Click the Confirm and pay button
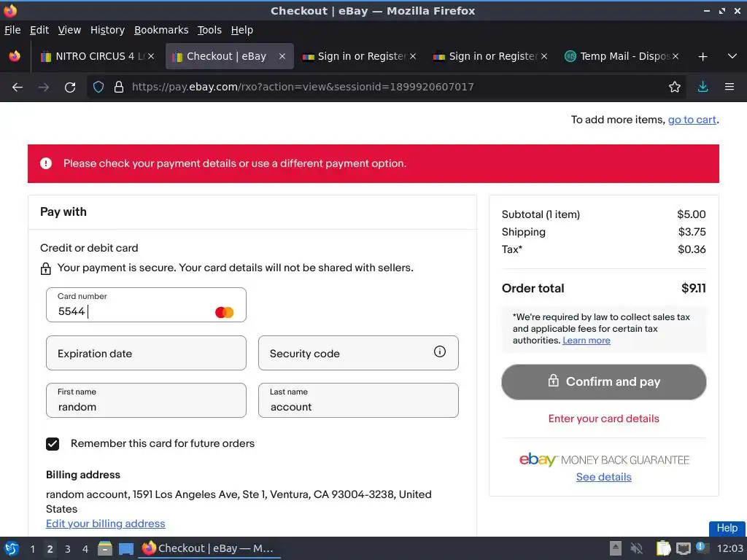The image size is (747, 560). 603,382
